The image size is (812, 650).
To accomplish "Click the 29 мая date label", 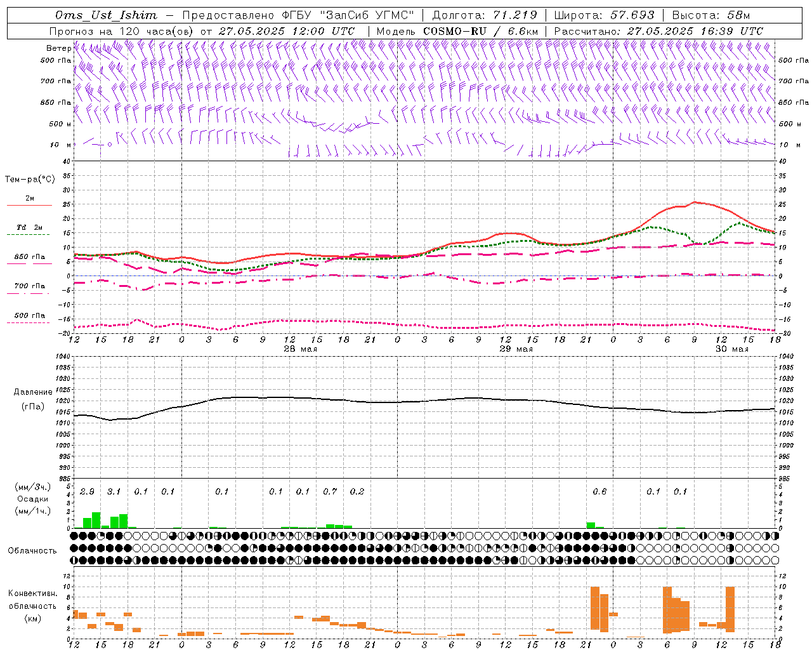I will 516,349.
